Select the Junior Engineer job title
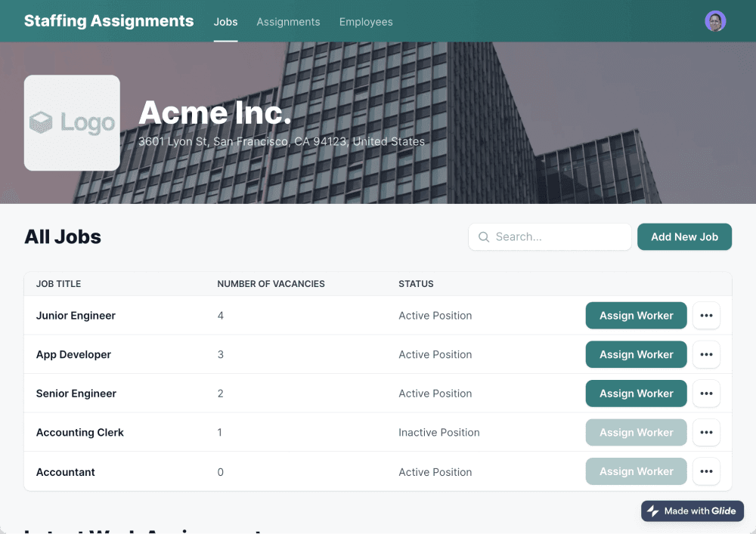This screenshot has width=756, height=534. [76, 316]
